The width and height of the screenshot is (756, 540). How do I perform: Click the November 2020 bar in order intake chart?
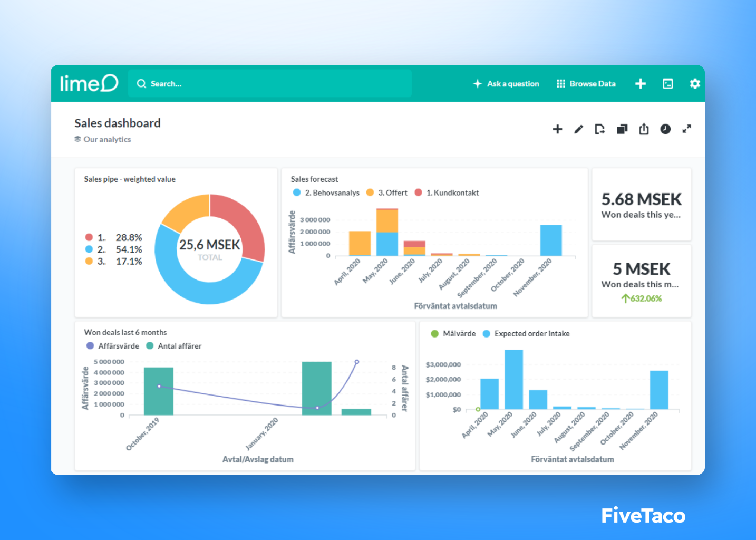[659, 390]
